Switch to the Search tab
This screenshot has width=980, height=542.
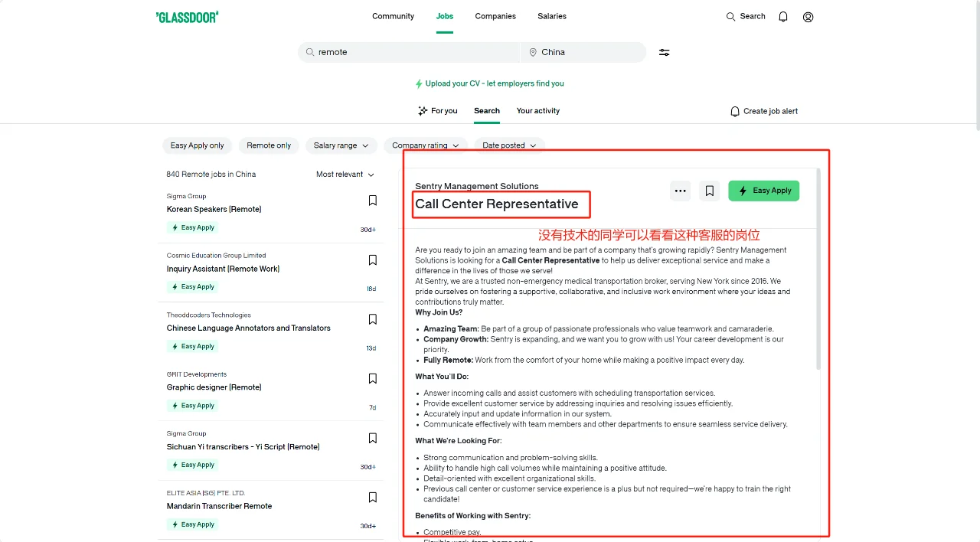tap(487, 111)
